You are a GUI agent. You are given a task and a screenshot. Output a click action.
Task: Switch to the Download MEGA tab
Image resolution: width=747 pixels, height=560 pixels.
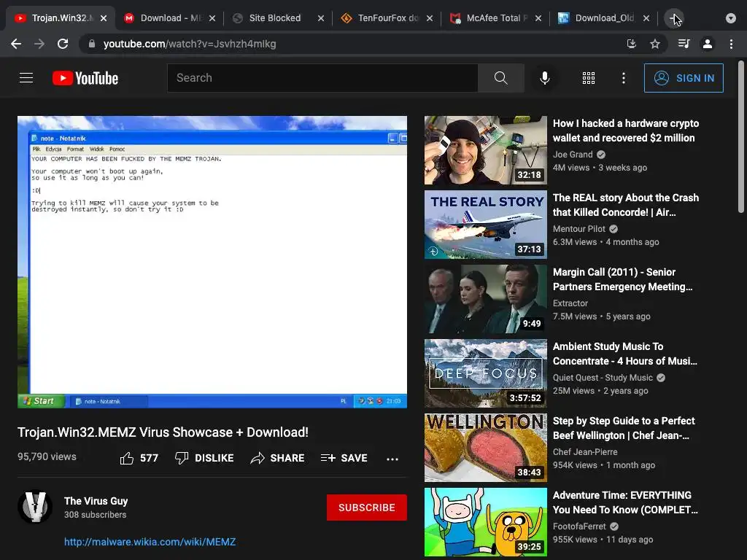[x=169, y=18]
